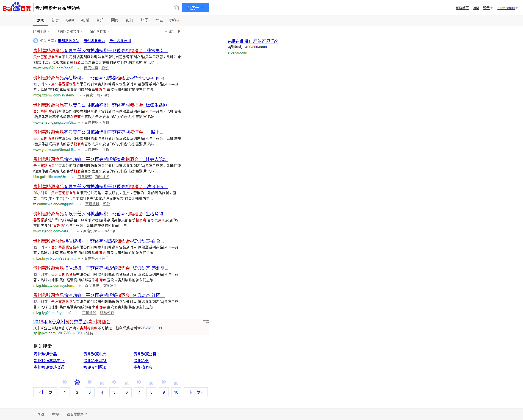This screenshot has width=523, height=420.
Task: Open the 设置 dropdown menu
Action: [x=488, y=8]
